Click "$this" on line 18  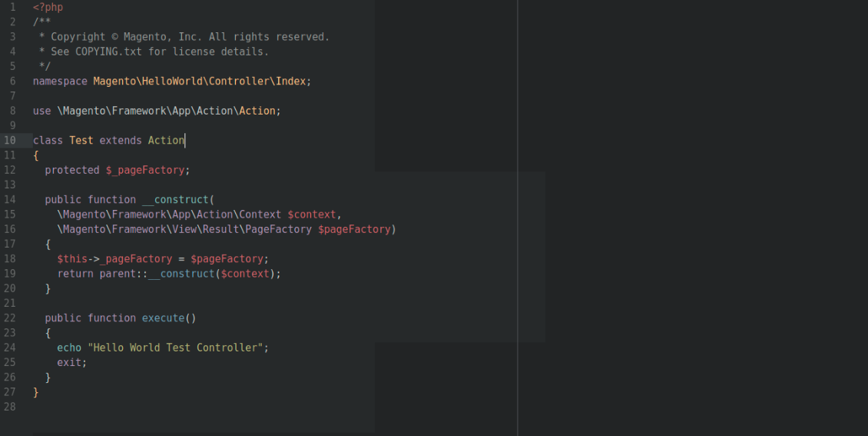pos(72,259)
